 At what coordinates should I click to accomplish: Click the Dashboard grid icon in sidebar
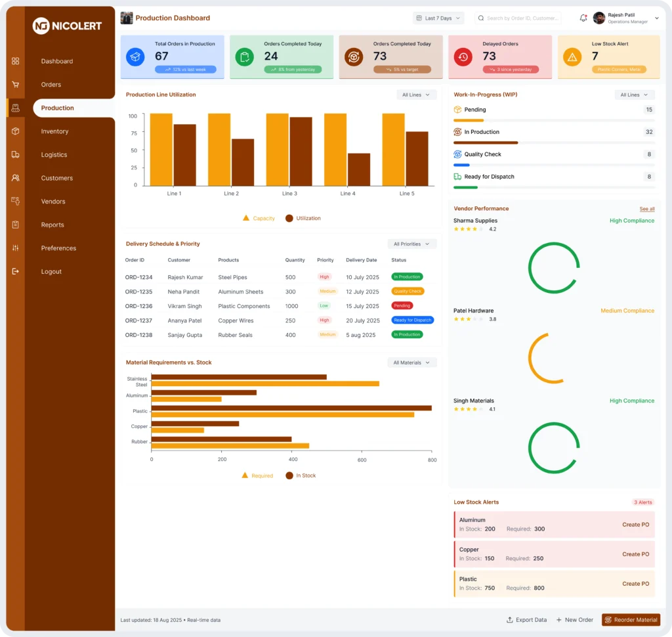16,61
